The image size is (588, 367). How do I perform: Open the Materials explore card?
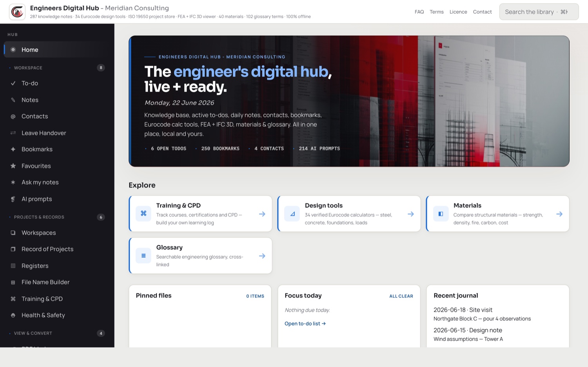click(x=497, y=214)
